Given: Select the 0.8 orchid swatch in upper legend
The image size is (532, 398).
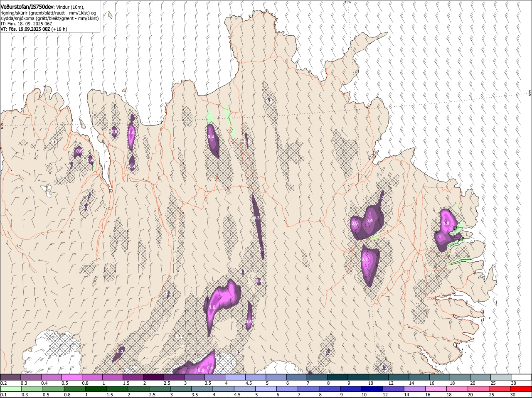Looking at the screenshot, I should click(92, 377).
